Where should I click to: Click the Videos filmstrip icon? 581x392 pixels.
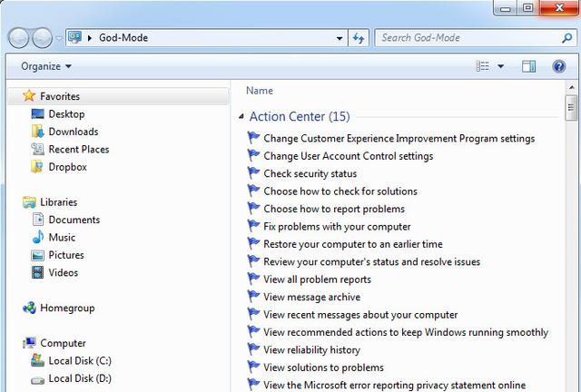coord(37,272)
